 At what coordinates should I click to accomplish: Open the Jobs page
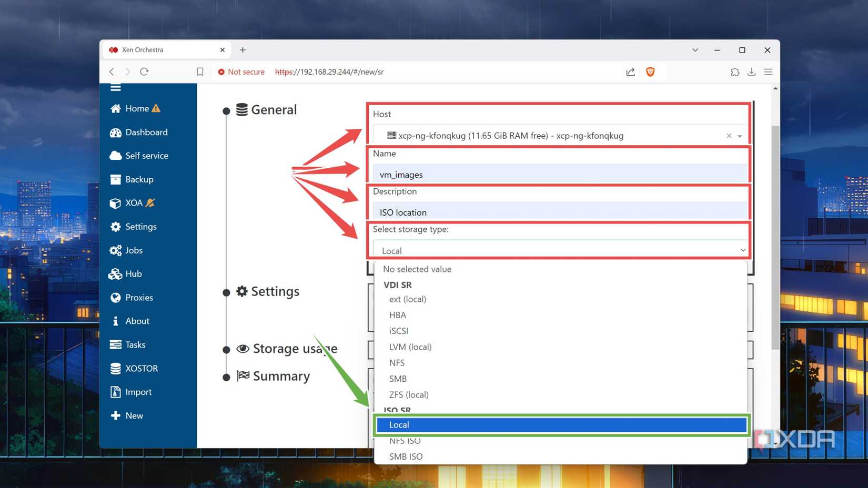coord(134,250)
